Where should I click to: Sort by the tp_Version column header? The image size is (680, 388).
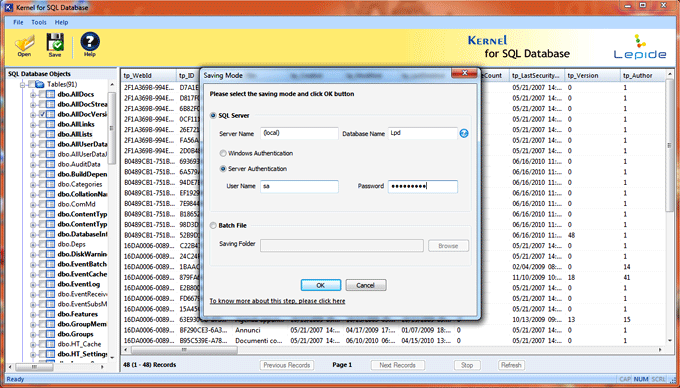coord(592,75)
